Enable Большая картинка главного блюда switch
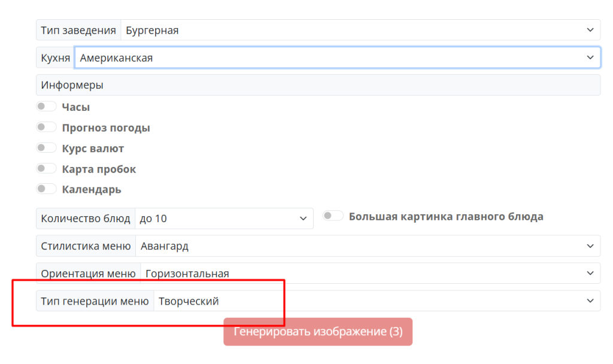 point(333,216)
